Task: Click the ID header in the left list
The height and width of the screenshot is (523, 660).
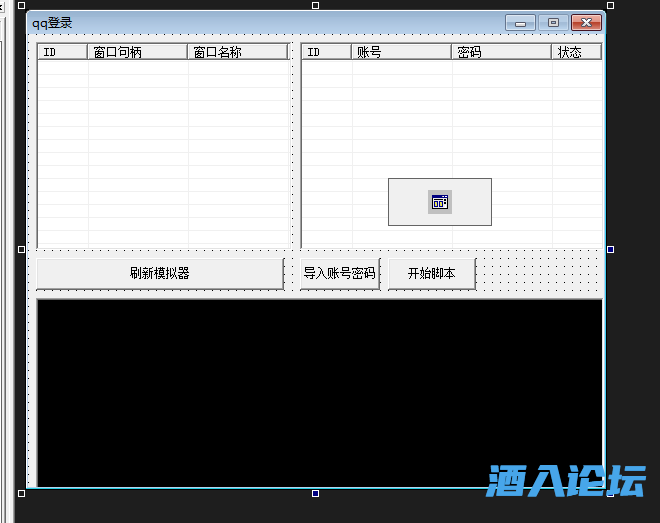Action: (x=62, y=52)
